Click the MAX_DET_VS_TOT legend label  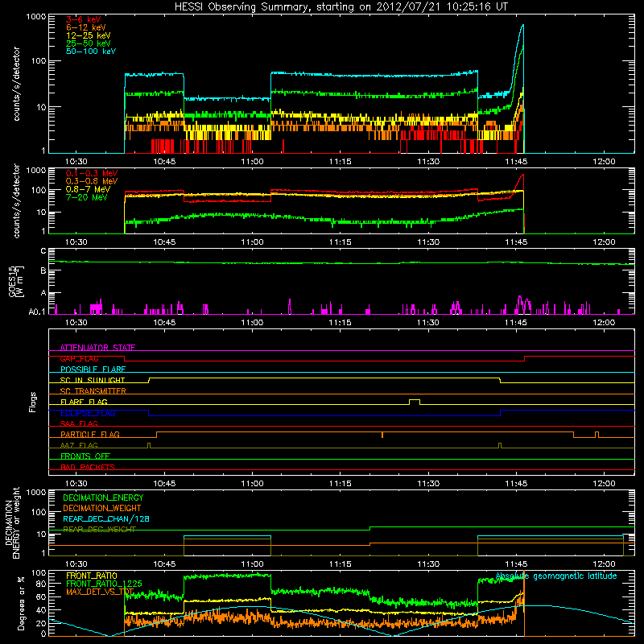100,592
